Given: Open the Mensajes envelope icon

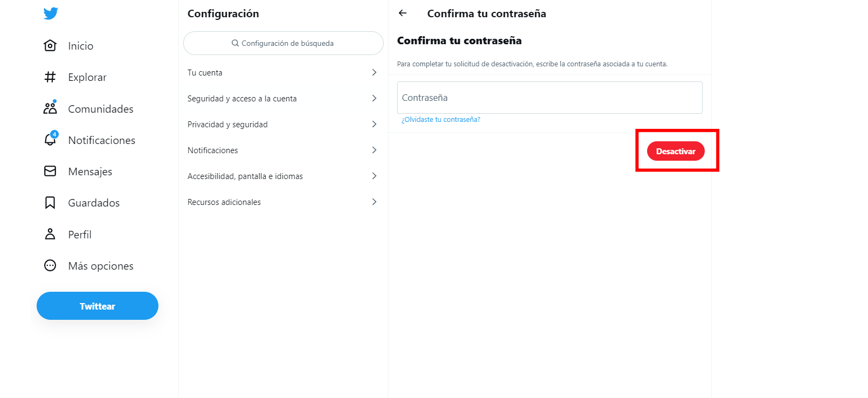Looking at the screenshot, I should tap(50, 171).
